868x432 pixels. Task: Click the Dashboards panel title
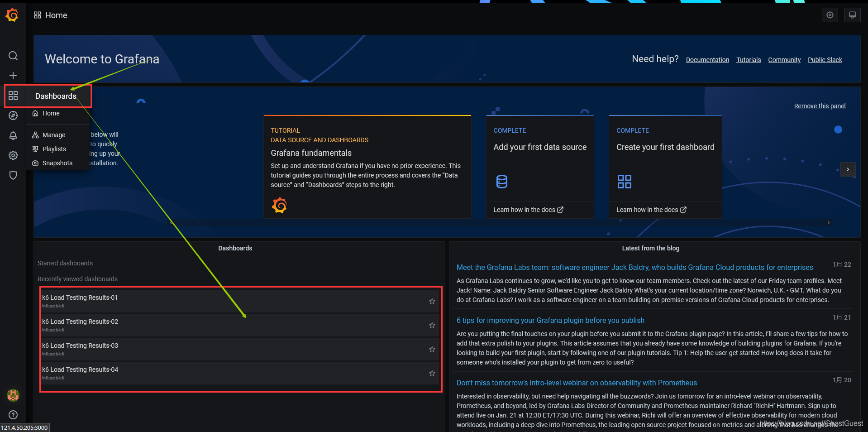tap(235, 248)
